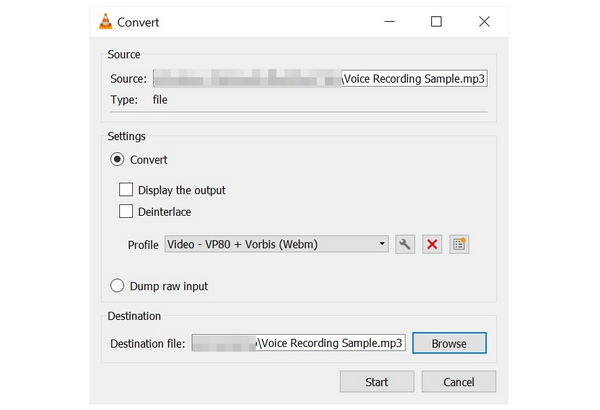The height and width of the screenshot is (410, 600).
Task: Edit selected profile with wrench icon
Action: pyautogui.click(x=404, y=244)
